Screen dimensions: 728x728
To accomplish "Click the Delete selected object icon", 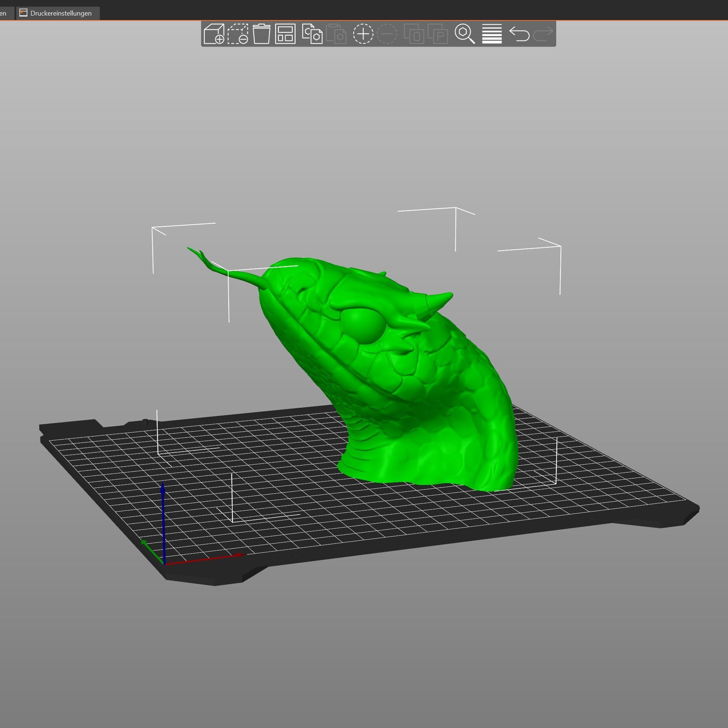I will (x=238, y=34).
